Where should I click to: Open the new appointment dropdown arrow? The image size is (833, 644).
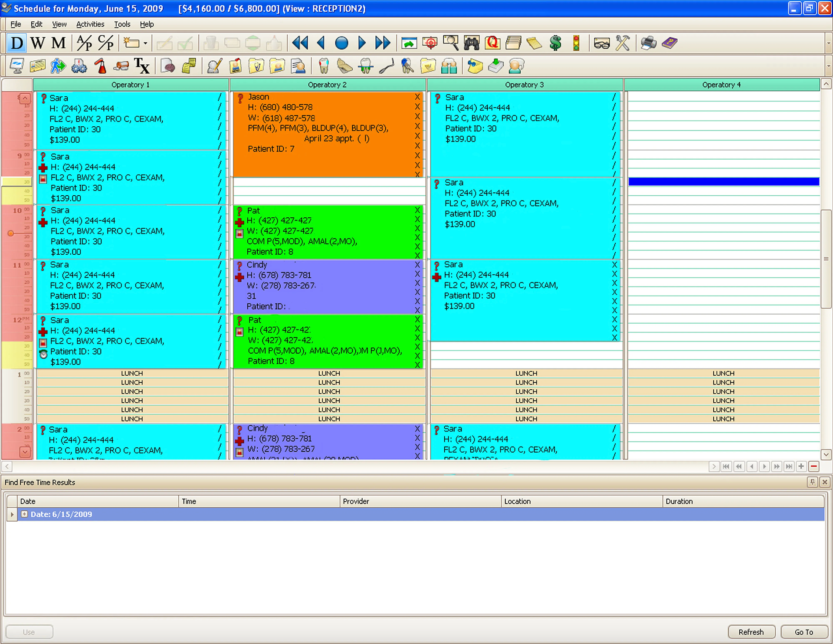(145, 43)
